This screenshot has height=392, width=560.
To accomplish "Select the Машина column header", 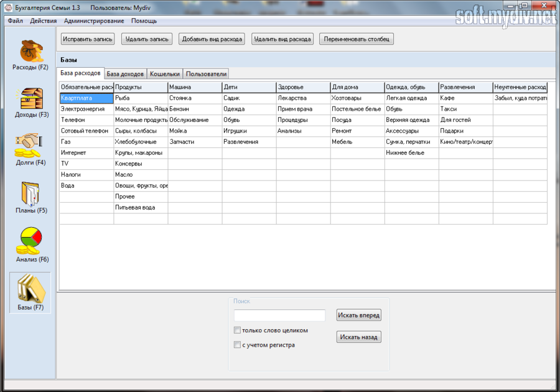I will 195,87.
